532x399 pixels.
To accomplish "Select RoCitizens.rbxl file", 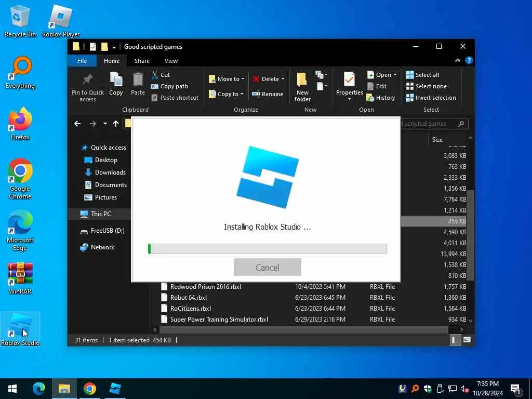I will (x=185, y=309).
